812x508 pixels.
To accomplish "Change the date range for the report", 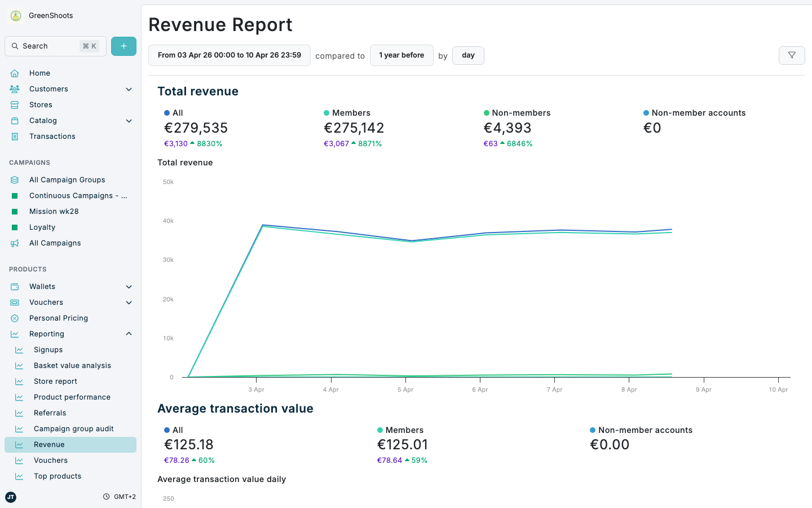I will click(x=229, y=55).
